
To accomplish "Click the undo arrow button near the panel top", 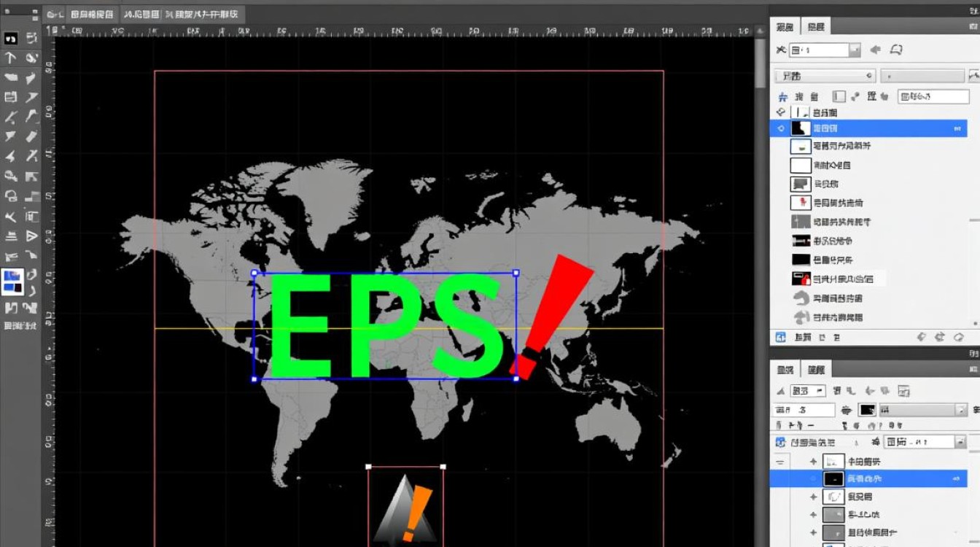I will tap(875, 50).
